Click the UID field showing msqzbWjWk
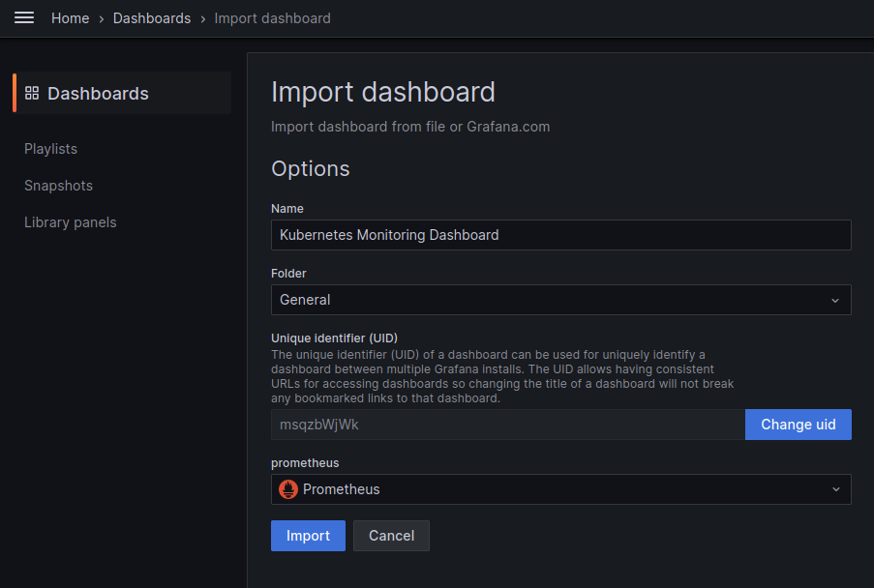Viewport: 874px width, 588px height. tap(507, 425)
